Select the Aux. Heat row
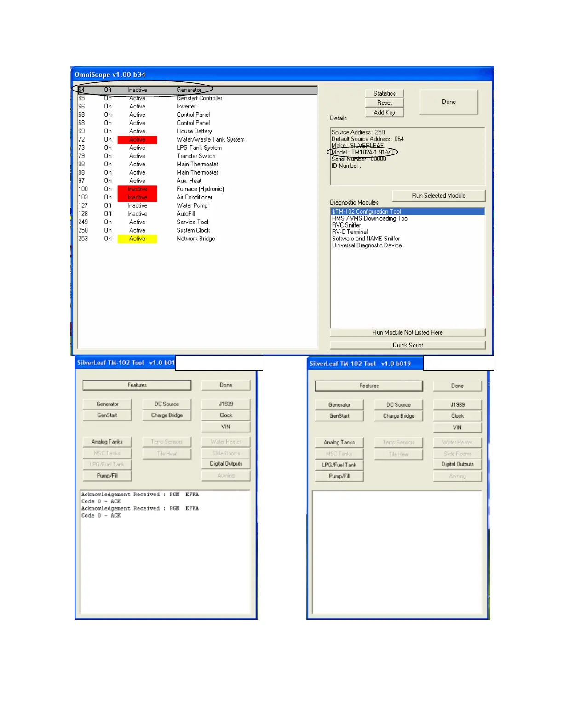 [x=198, y=181]
